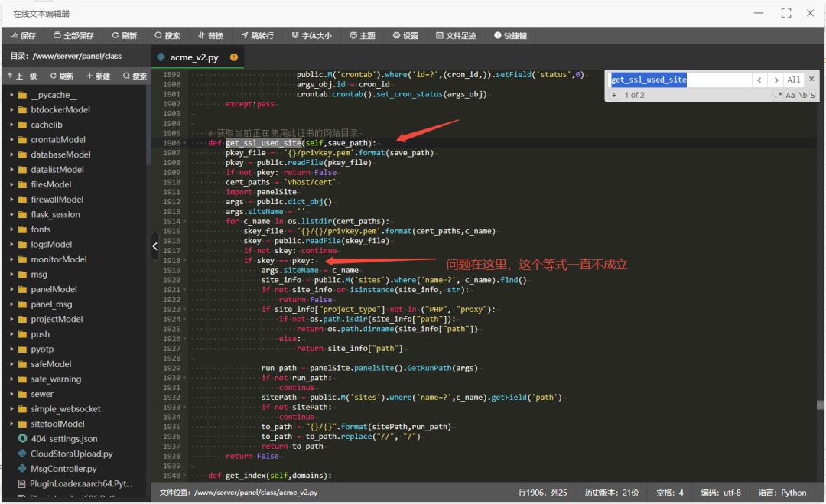826x504 pixels.
Task: Expand the crontabModel folder
Action: [11, 139]
